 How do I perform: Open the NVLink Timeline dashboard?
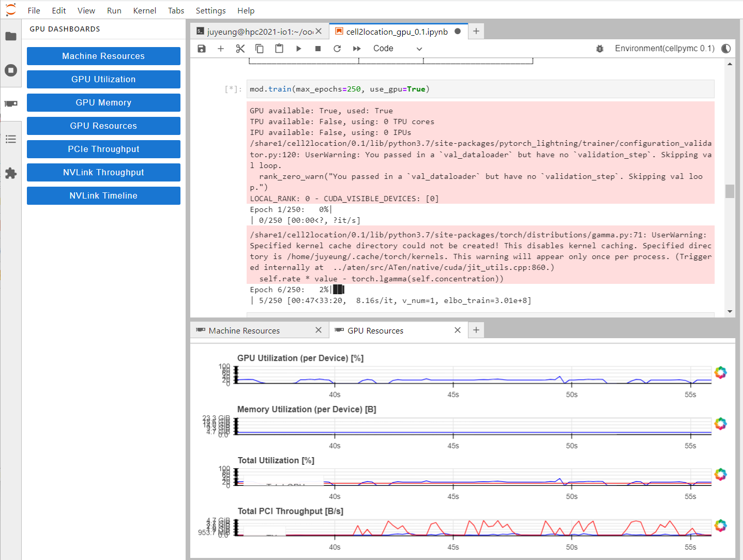pos(103,195)
